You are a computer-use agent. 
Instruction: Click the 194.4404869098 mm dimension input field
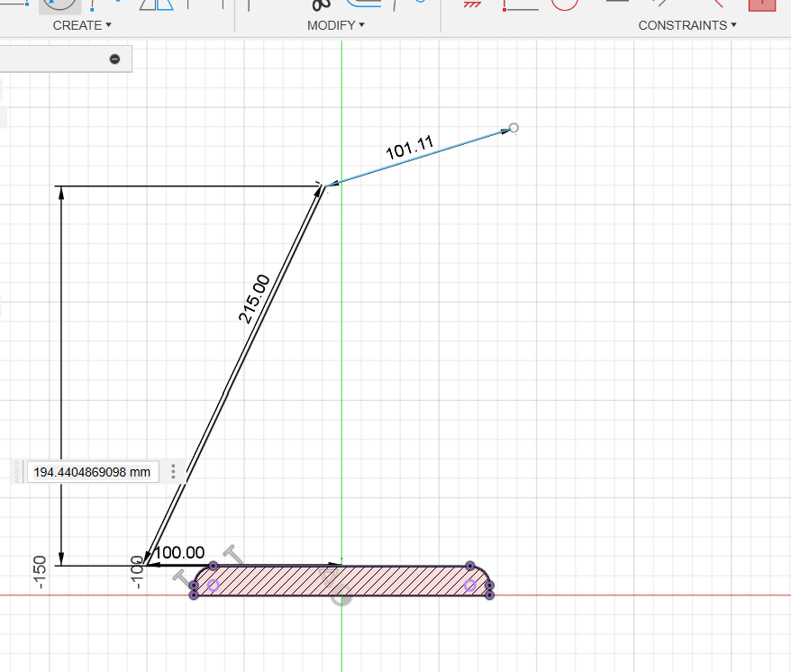click(92, 472)
